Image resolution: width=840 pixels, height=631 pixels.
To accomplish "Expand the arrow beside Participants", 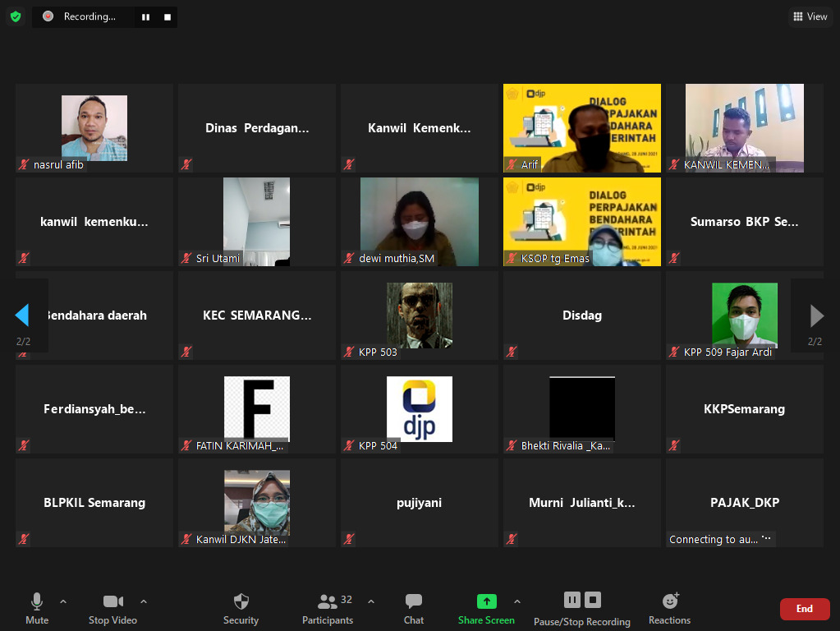I will point(371,601).
